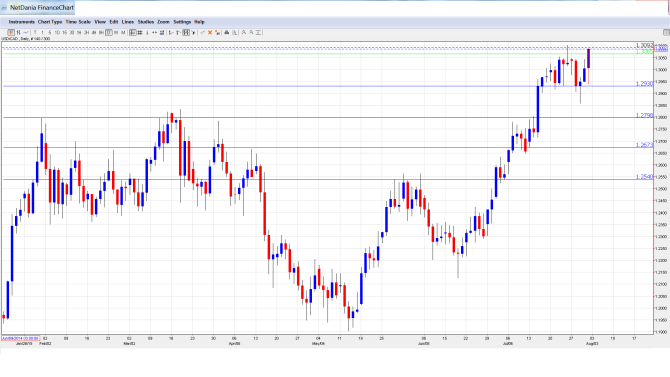The width and height of the screenshot is (670, 377).
Task: Switch to 2H time scale
Action: (x=86, y=32)
